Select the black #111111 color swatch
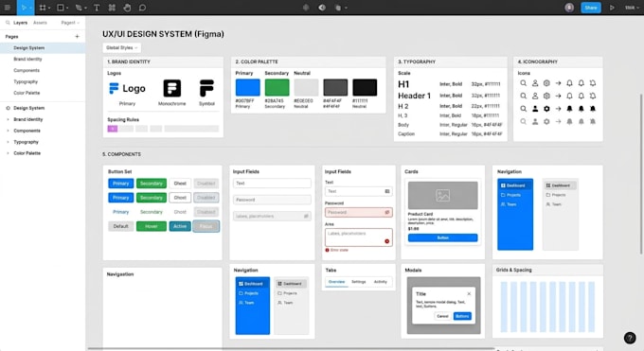This screenshot has height=351, width=644. (365, 87)
